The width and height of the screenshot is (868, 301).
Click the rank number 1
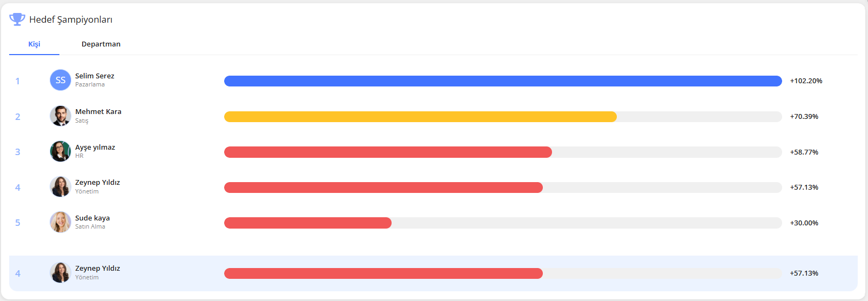[17, 81]
